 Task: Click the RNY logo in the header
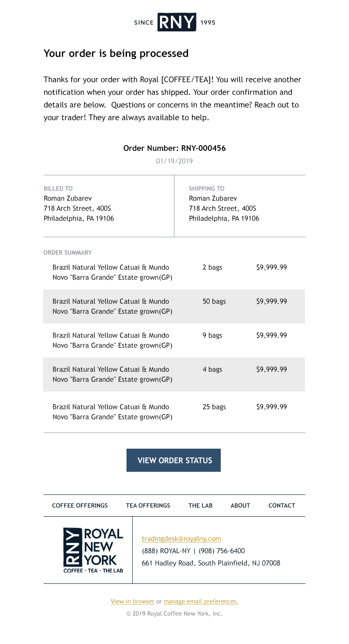pos(175,22)
